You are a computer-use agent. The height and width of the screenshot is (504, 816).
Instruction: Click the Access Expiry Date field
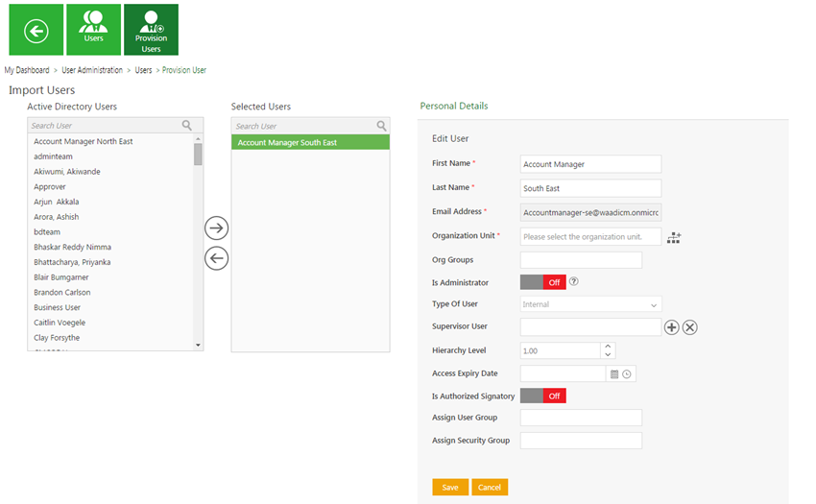pyautogui.click(x=564, y=373)
